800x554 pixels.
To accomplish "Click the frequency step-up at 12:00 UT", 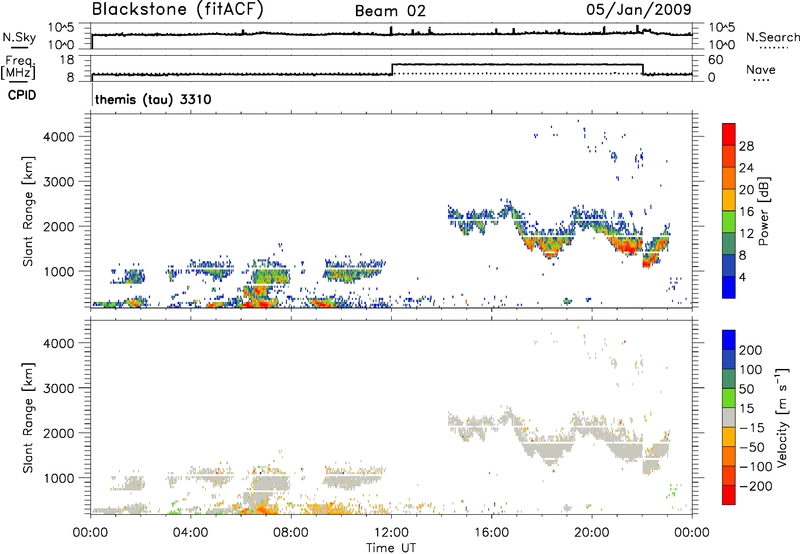I will click(392, 69).
